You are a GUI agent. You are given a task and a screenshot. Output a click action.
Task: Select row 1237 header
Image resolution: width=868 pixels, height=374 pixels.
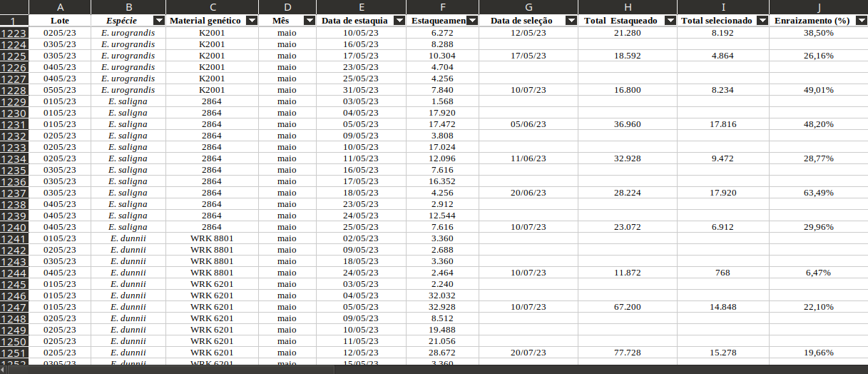point(14,193)
